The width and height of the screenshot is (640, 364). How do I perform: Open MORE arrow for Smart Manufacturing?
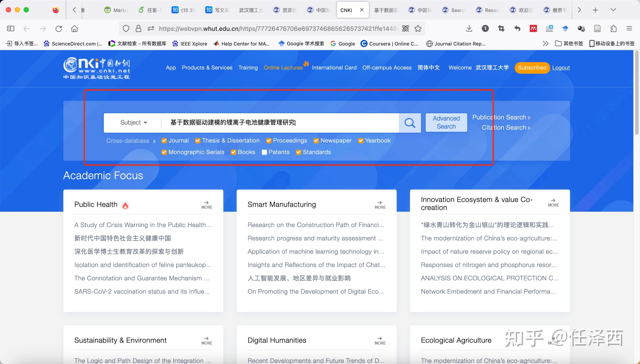(x=380, y=205)
